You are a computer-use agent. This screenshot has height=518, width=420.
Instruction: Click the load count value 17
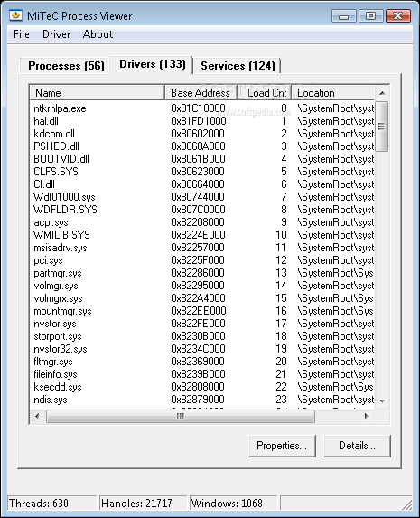(x=281, y=324)
